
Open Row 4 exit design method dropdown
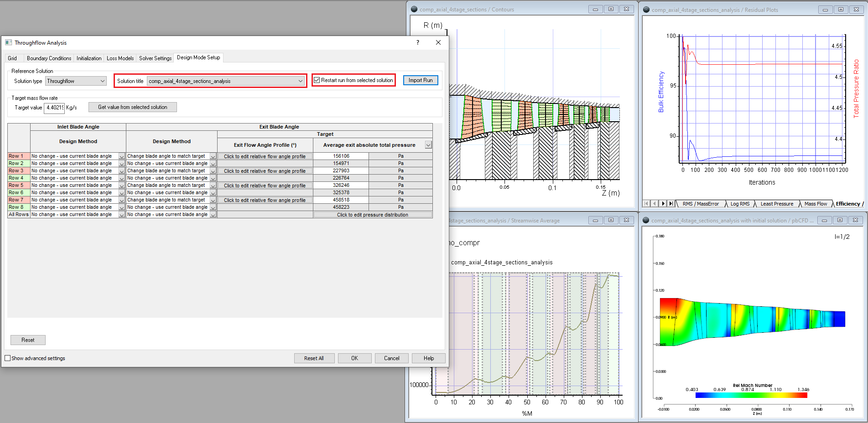click(213, 178)
